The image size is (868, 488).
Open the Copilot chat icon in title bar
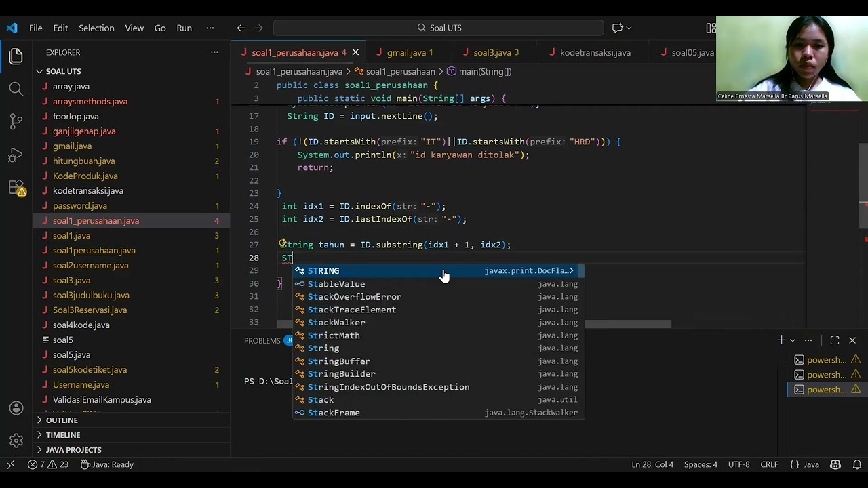[x=617, y=28]
